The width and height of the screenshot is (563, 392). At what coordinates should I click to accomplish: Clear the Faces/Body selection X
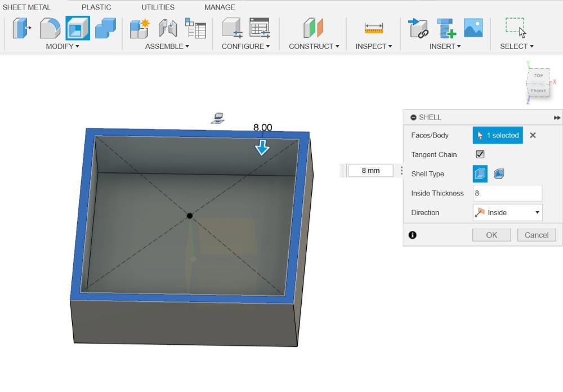[x=533, y=135]
